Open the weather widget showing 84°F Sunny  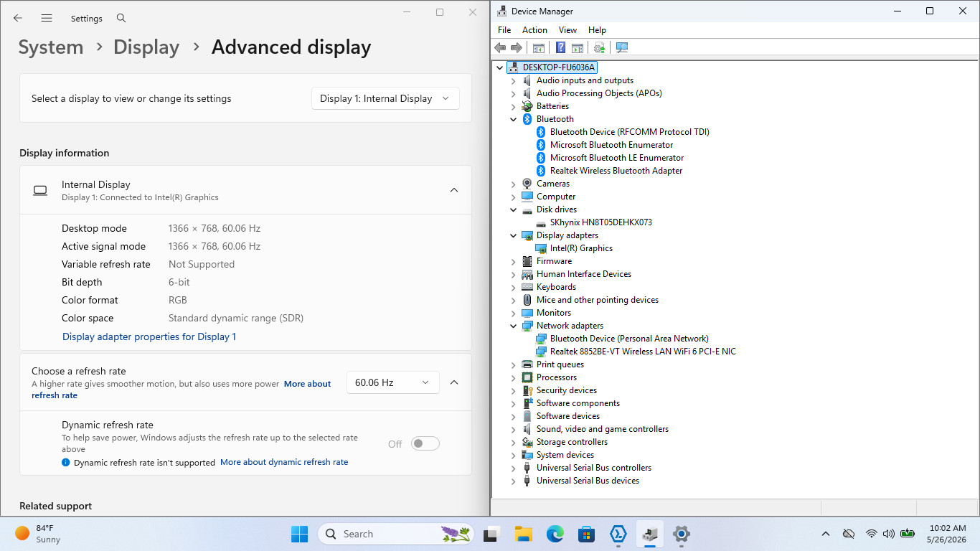38,534
